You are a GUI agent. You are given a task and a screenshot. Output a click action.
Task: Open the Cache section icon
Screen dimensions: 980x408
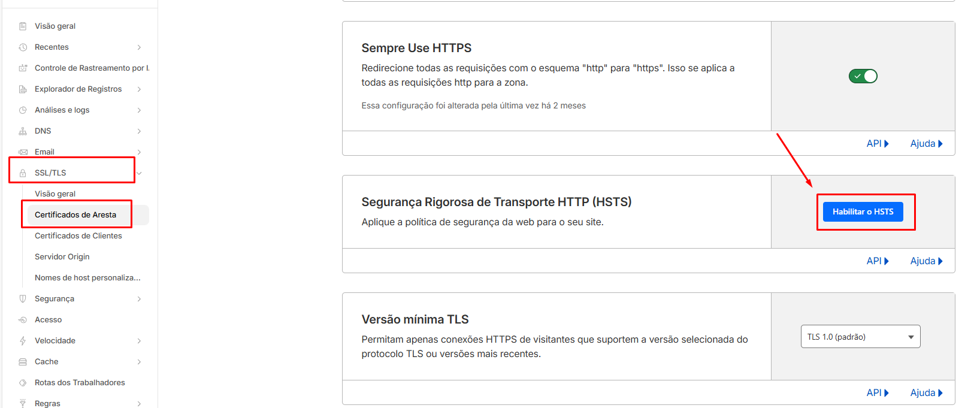coord(23,361)
